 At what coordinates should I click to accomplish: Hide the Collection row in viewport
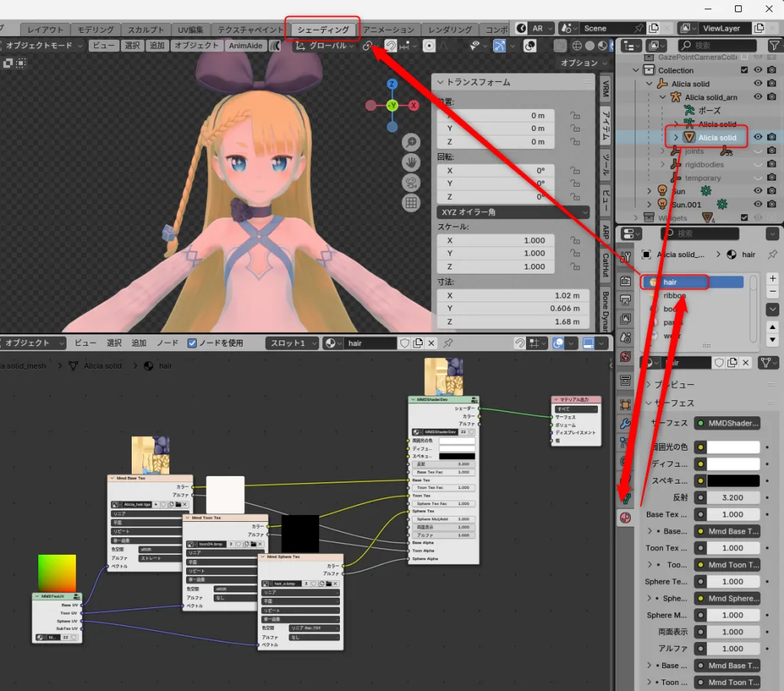coord(758,70)
